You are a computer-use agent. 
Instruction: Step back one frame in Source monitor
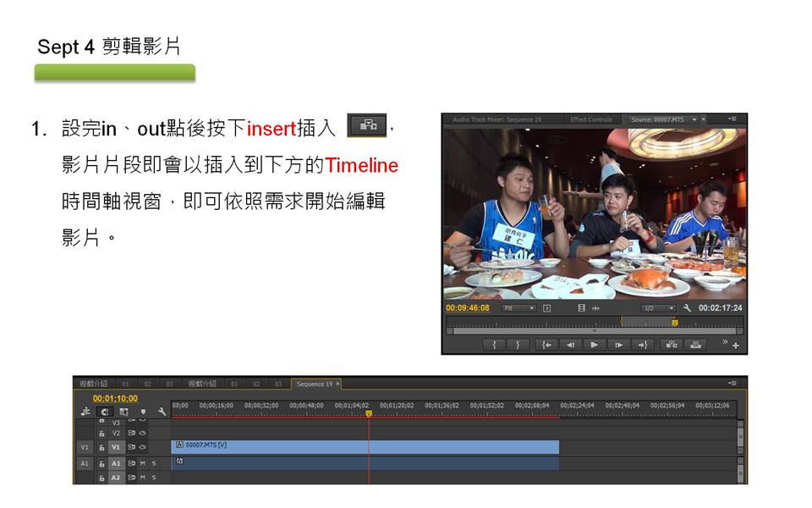(571, 345)
